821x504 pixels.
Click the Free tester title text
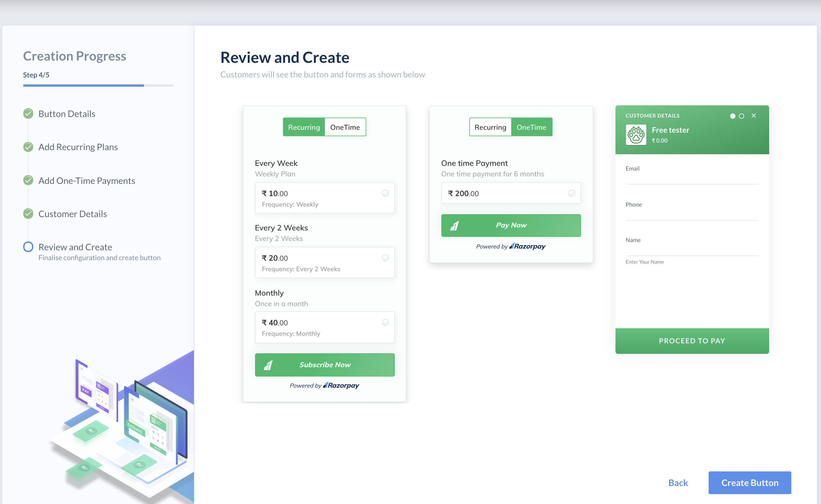(670, 130)
